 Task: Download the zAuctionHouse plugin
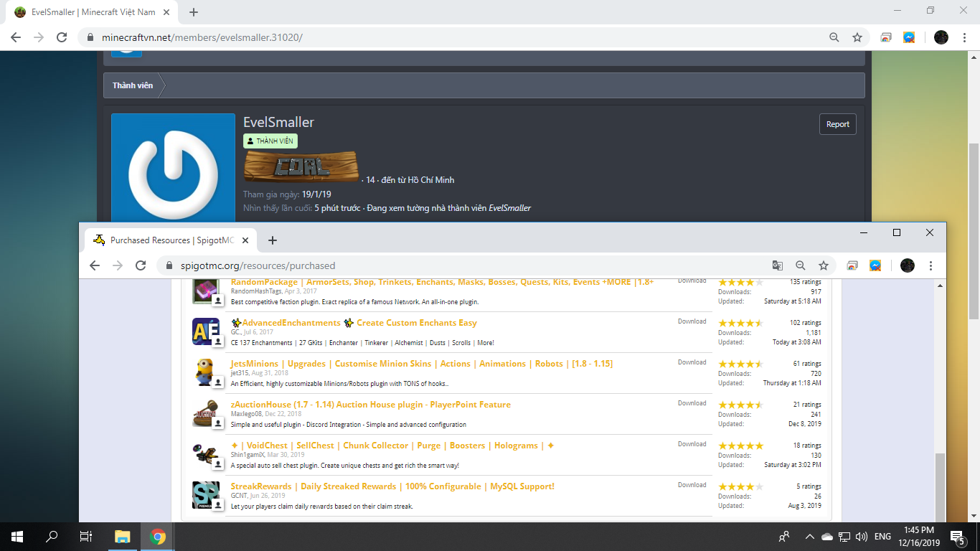[x=692, y=403]
